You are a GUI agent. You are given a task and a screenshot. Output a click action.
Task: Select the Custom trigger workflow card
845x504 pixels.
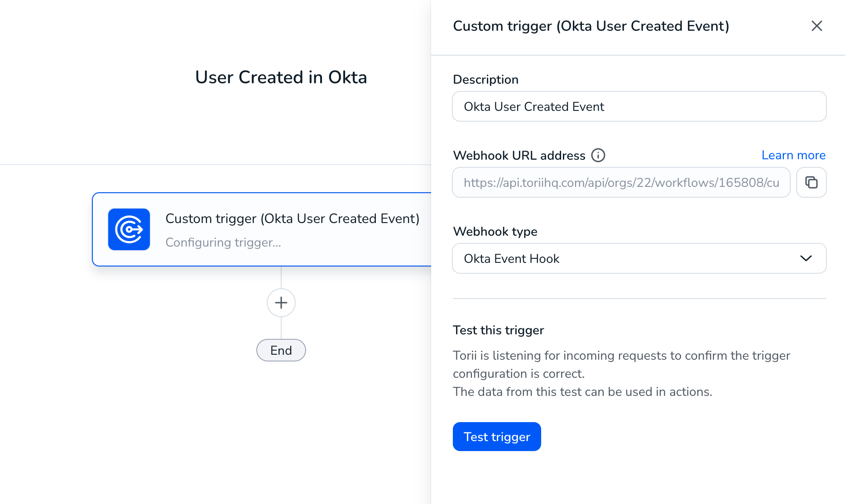point(262,229)
